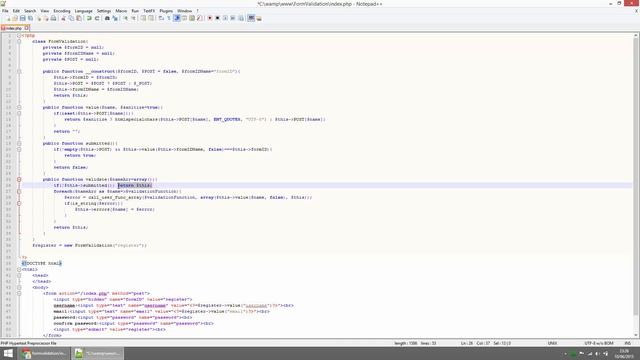Open the Windows Start button
Viewport: 640px width, 360px height.
click(8, 353)
